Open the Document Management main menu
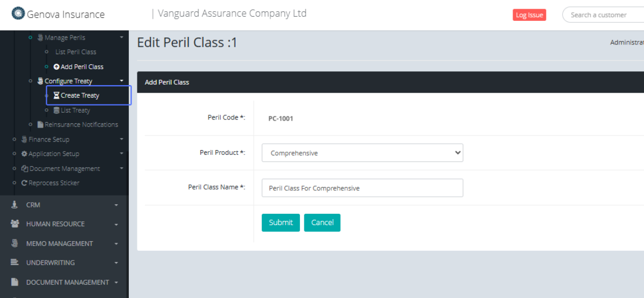Image resolution: width=644 pixels, height=298 pixels. click(67, 282)
